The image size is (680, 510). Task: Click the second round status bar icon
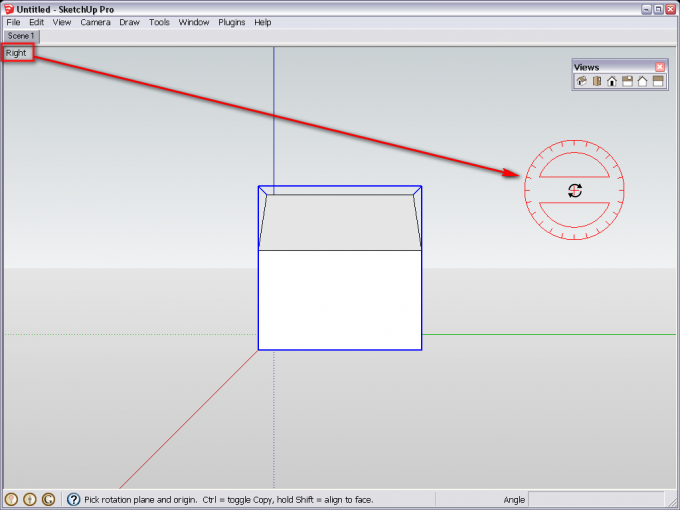point(30,499)
